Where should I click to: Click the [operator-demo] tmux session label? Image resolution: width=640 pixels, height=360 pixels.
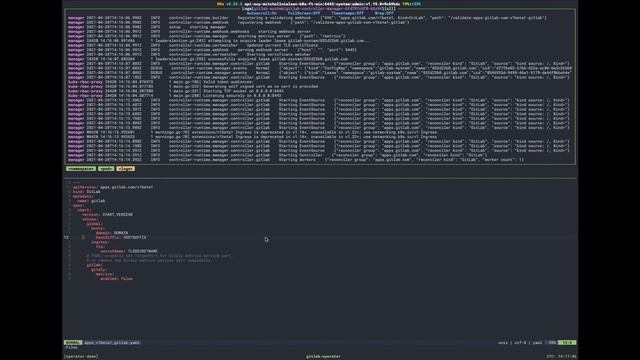[81, 356]
